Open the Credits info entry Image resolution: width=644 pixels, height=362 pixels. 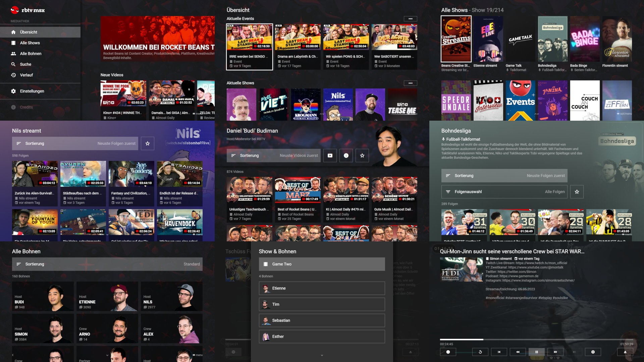pos(40,107)
